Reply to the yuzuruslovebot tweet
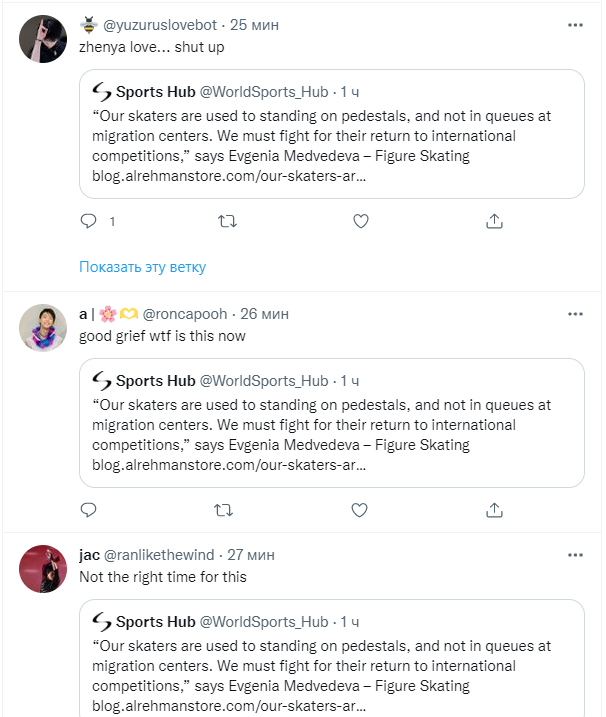Viewport: 606px width, 717px height. (89, 221)
